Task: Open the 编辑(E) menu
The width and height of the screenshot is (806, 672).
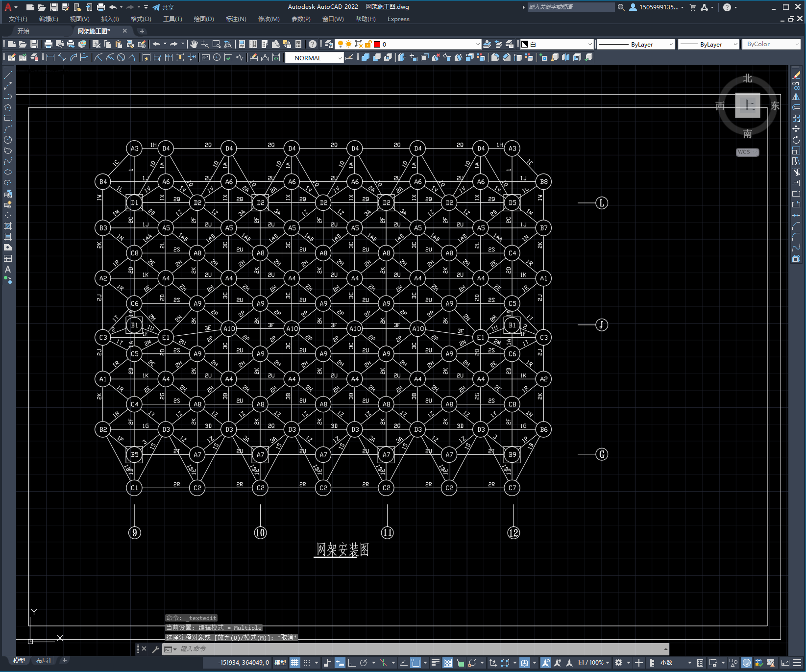Action: 49,19
